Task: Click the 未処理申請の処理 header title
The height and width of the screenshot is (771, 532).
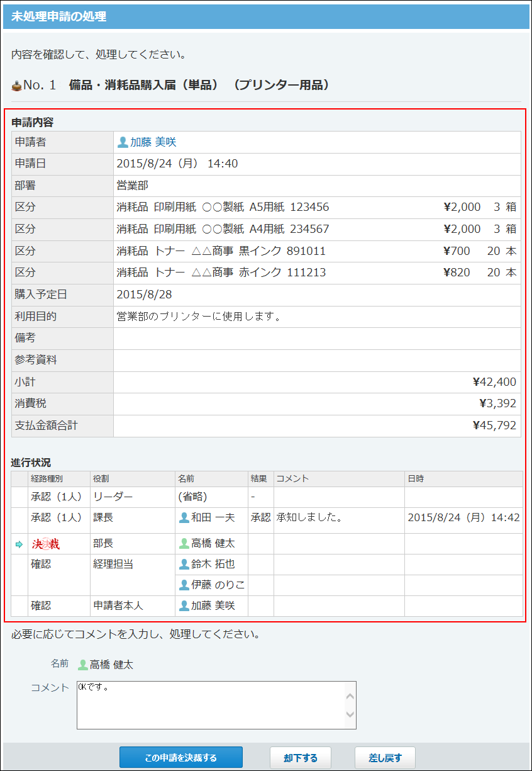Action: point(58,17)
